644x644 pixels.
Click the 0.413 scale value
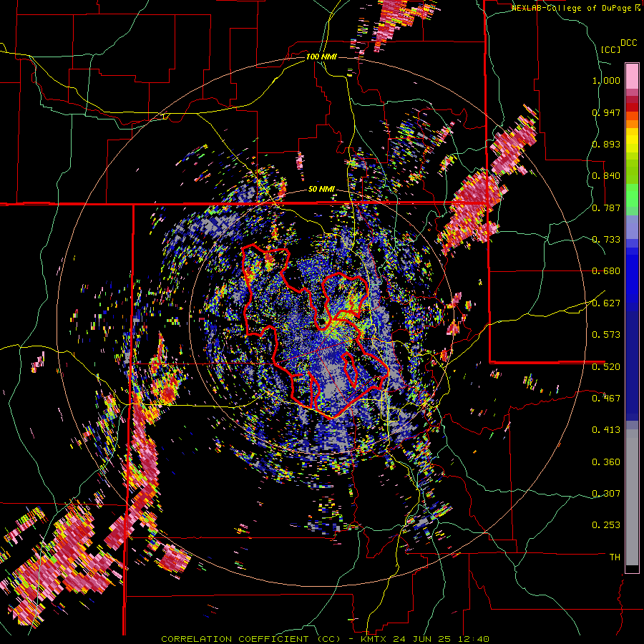point(606,430)
